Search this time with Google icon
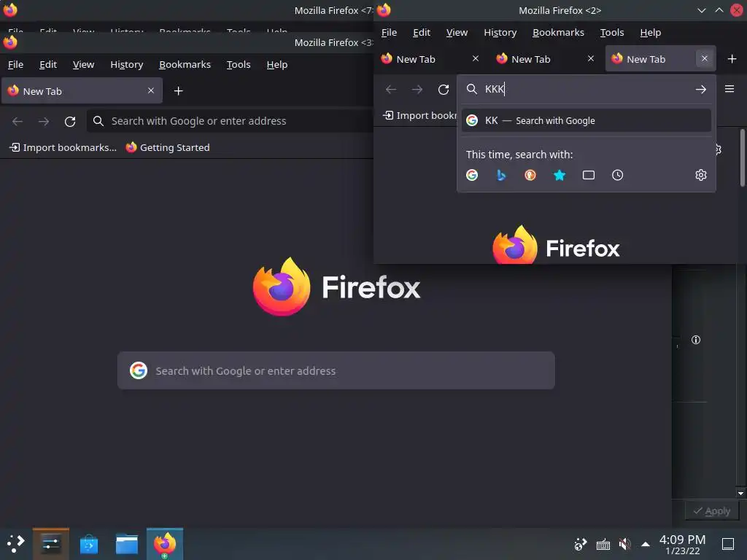 click(472, 175)
